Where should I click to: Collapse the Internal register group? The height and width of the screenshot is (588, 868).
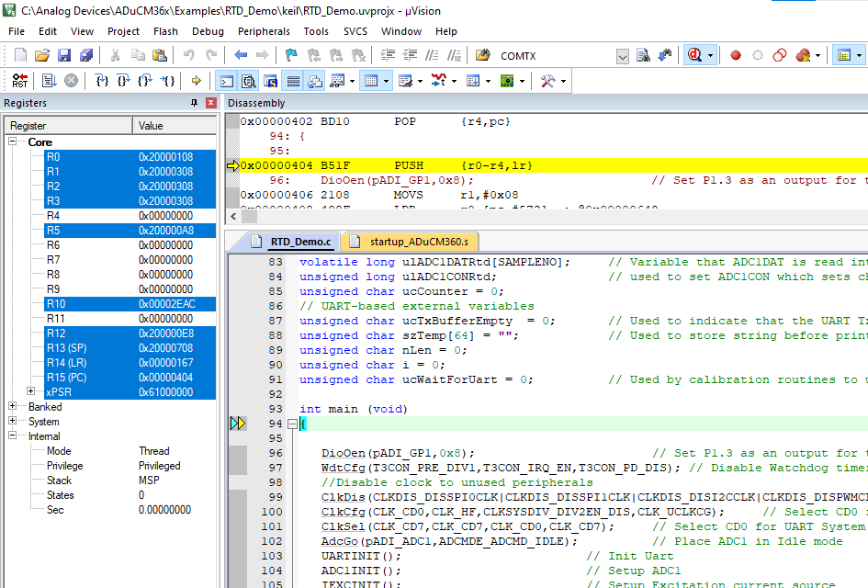12,435
